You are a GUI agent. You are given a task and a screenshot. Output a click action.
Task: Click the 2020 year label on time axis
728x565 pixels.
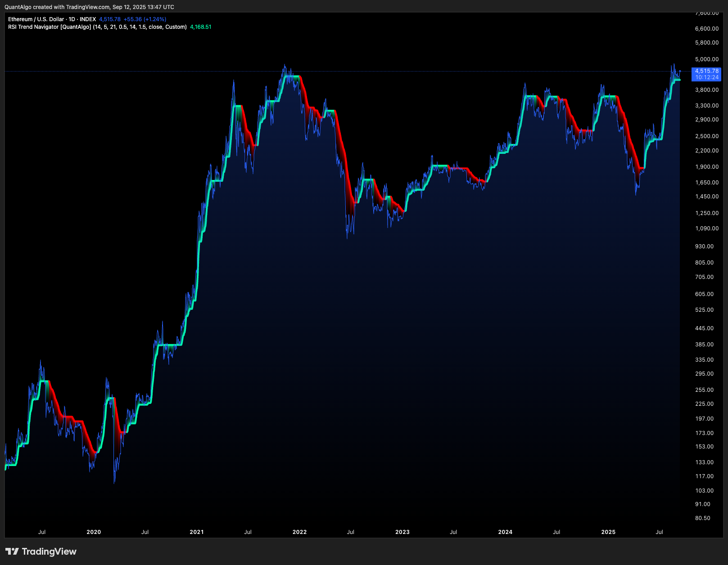(94, 532)
